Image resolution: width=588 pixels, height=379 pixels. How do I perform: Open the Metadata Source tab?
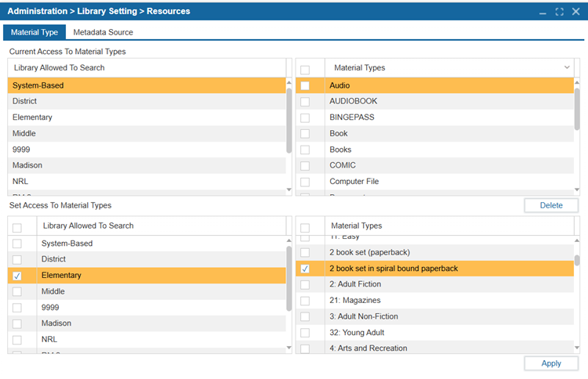point(103,32)
